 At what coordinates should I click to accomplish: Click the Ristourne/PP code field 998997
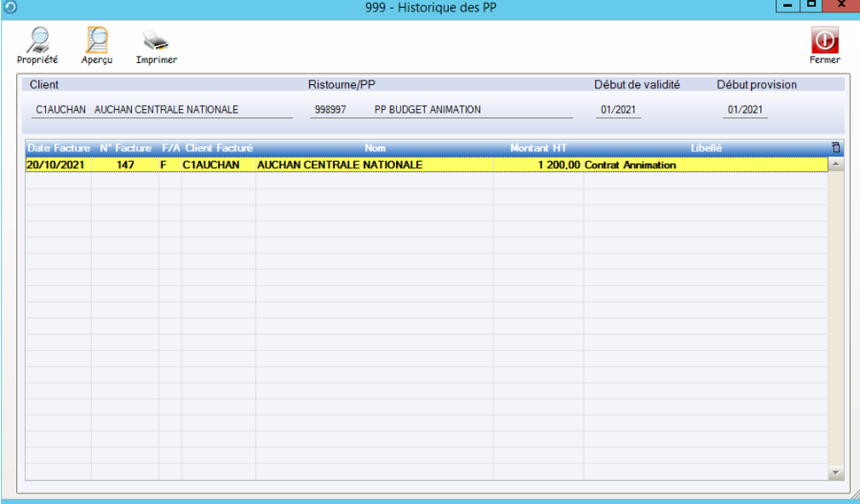[330, 110]
